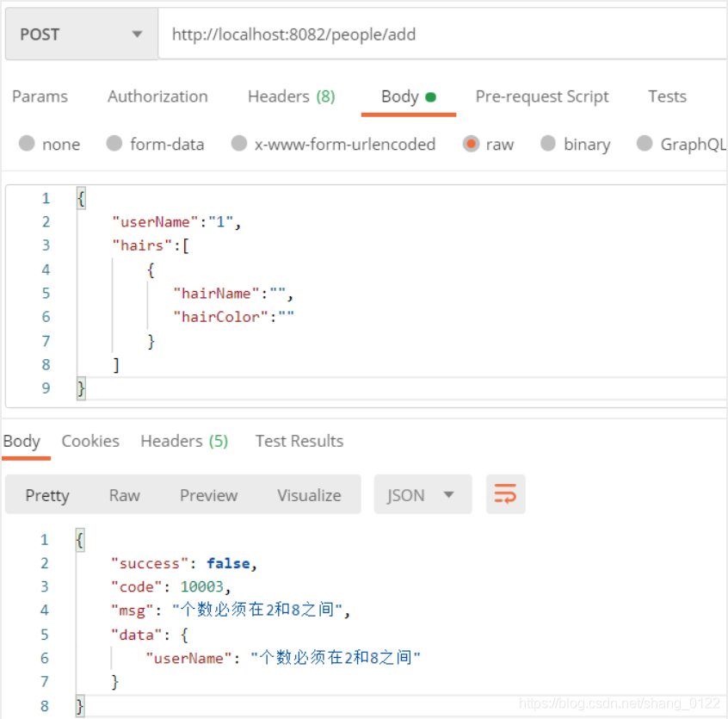Click the "hairName":"" line in request body
Viewport: 728px width, 719px height.
pos(233,294)
